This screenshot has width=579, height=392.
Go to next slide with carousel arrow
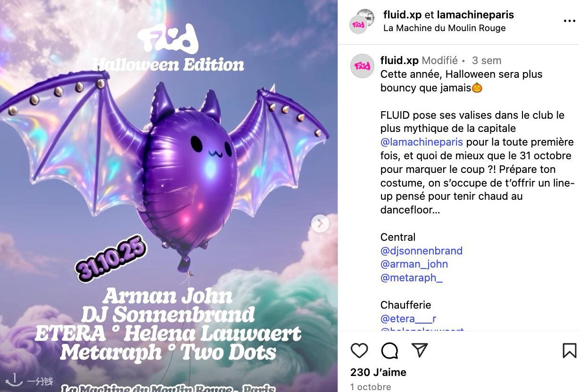(320, 223)
